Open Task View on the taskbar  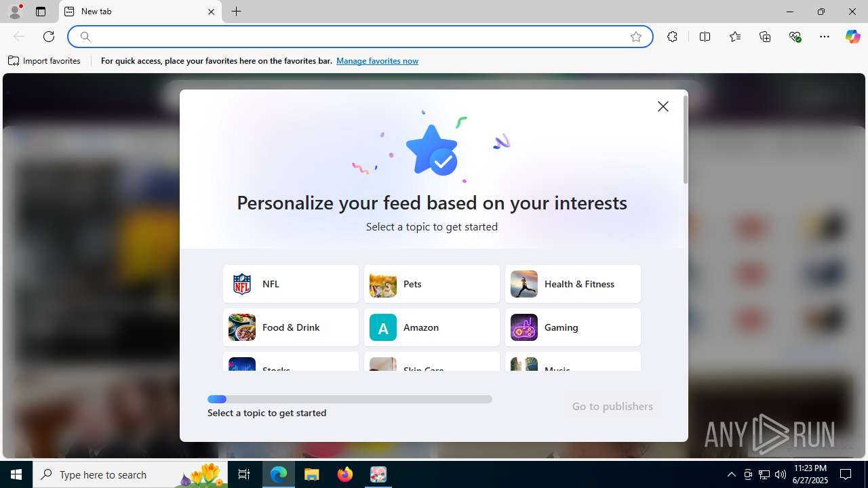[x=244, y=474]
